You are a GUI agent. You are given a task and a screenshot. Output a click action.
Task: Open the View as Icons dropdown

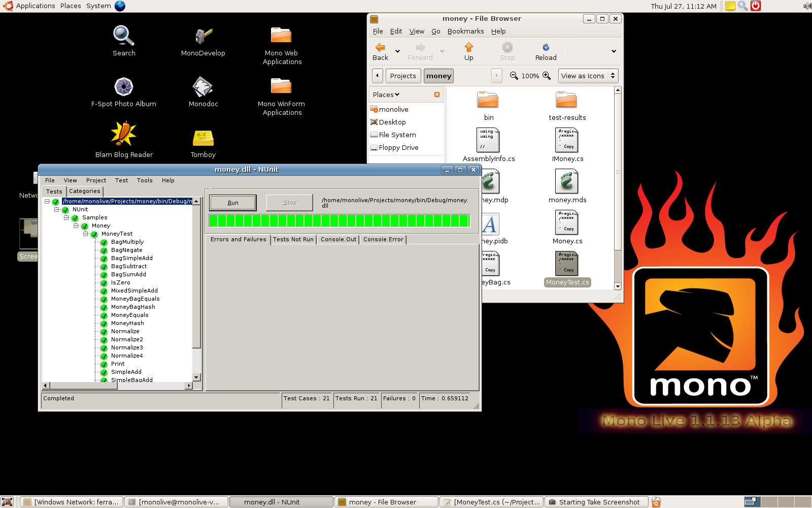coord(588,76)
